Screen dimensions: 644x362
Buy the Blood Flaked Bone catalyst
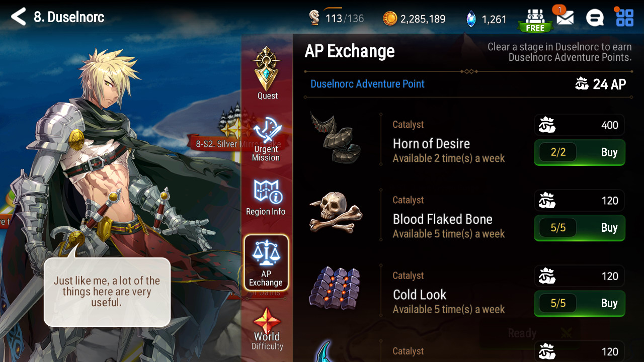click(580, 228)
